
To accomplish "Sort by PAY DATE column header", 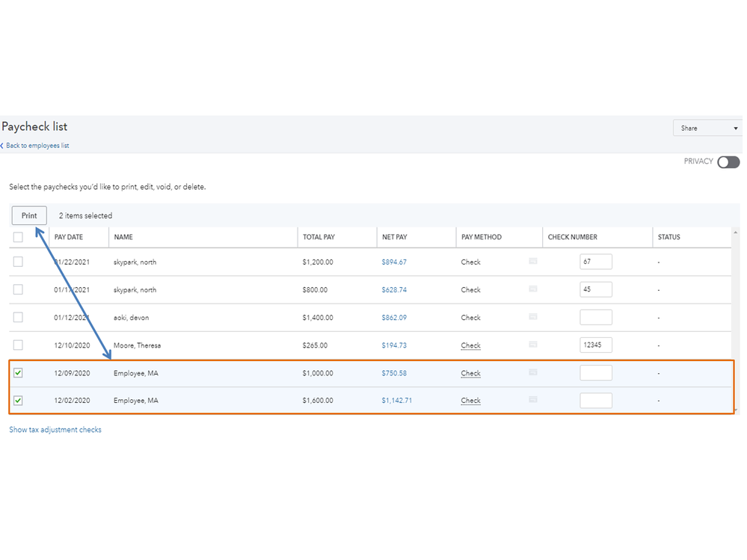I will [x=69, y=237].
